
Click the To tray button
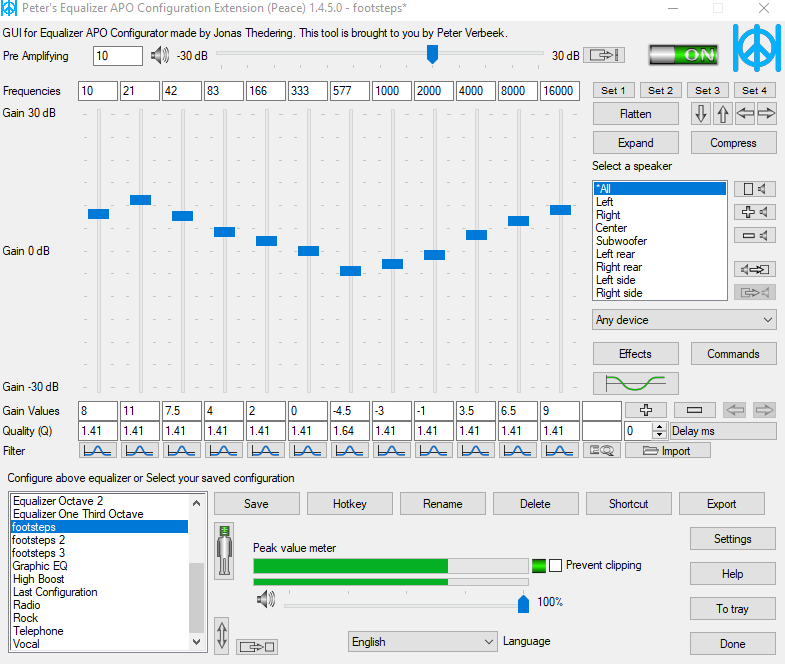[732, 609]
